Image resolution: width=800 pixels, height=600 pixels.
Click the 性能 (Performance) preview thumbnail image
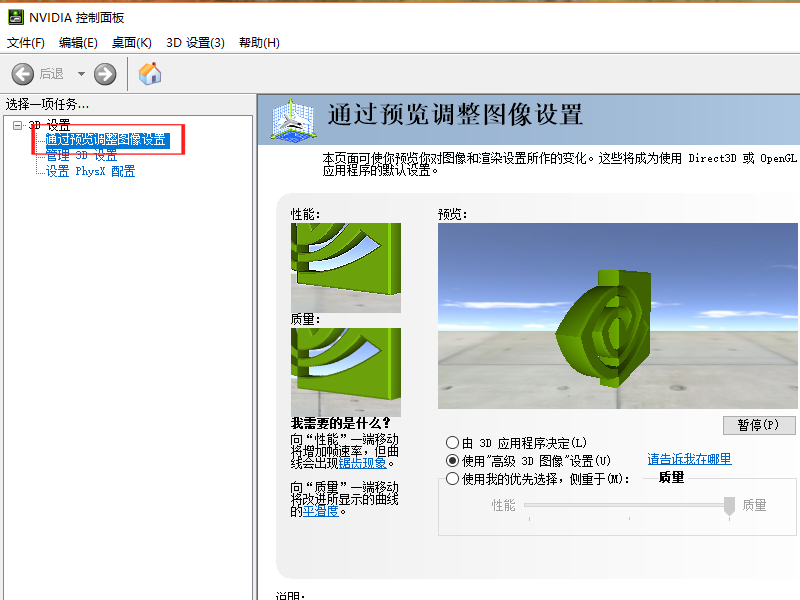click(x=345, y=268)
